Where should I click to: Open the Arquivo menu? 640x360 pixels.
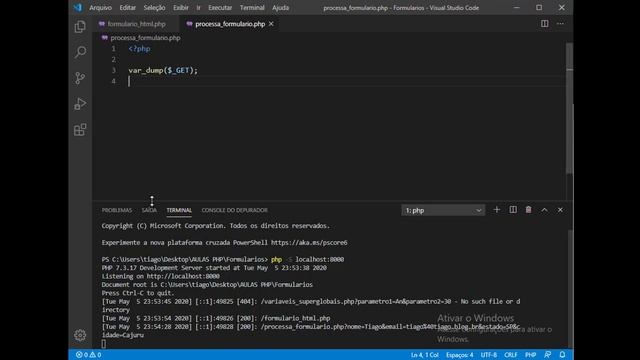tap(100, 7)
